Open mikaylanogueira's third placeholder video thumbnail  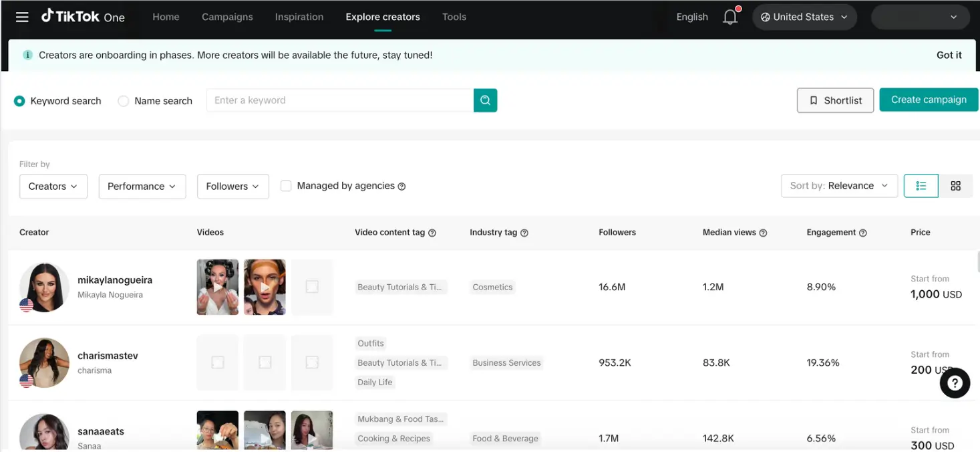pyautogui.click(x=312, y=287)
